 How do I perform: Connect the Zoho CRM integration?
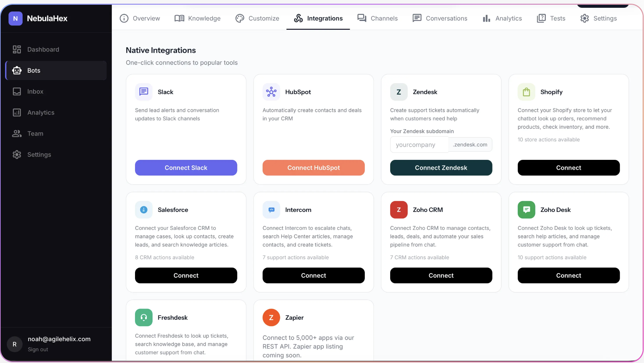[441, 275]
